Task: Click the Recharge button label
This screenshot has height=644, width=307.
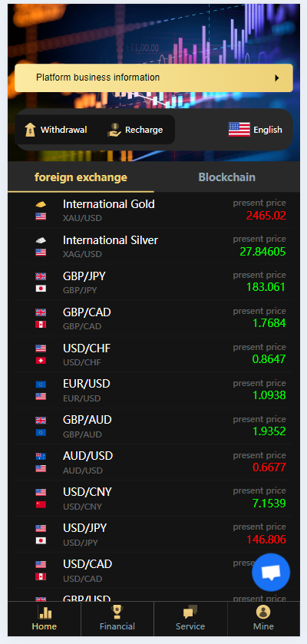Action: 144,130
